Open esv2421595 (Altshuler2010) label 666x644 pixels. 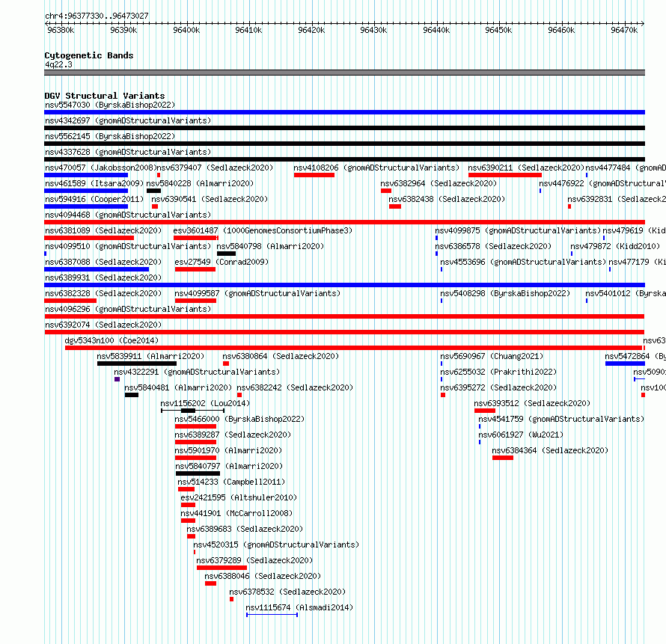coord(239,497)
